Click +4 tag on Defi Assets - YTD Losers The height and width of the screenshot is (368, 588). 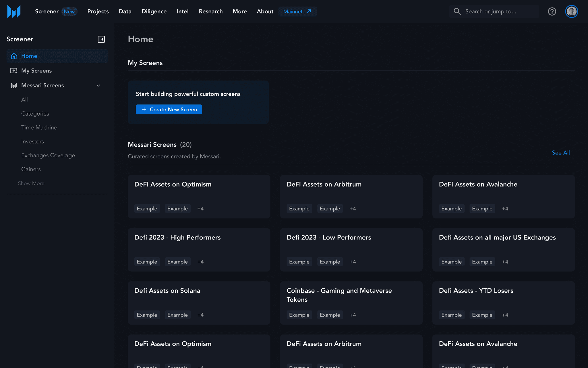tap(505, 315)
